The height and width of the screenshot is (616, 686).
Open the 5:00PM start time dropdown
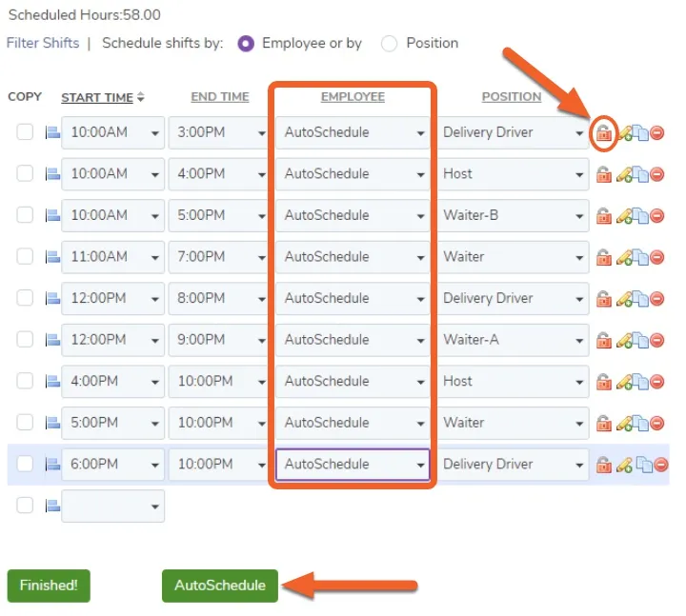click(112, 423)
